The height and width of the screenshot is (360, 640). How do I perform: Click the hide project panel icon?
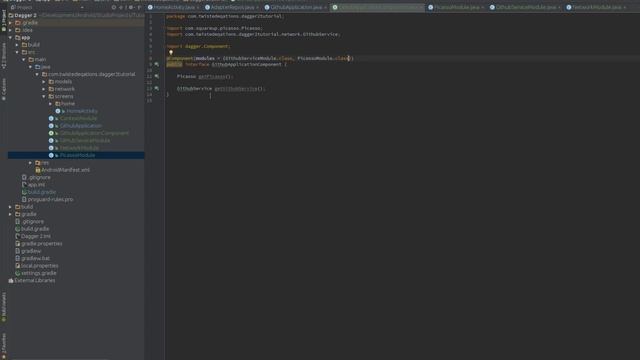point(140,7)
